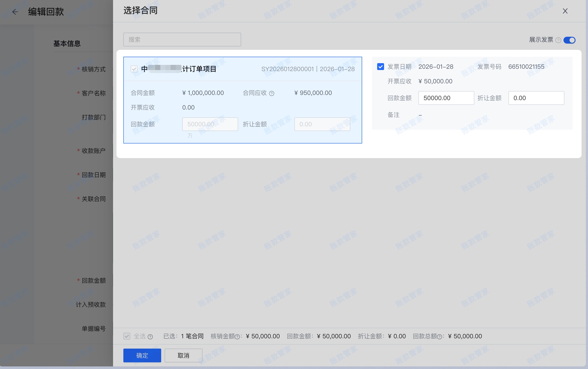Click the invoice number 66510021155

526,67
